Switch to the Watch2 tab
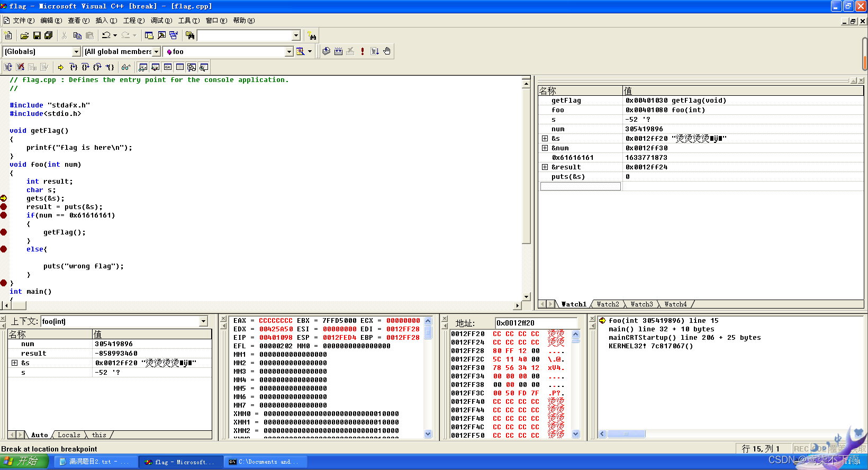 608,304
